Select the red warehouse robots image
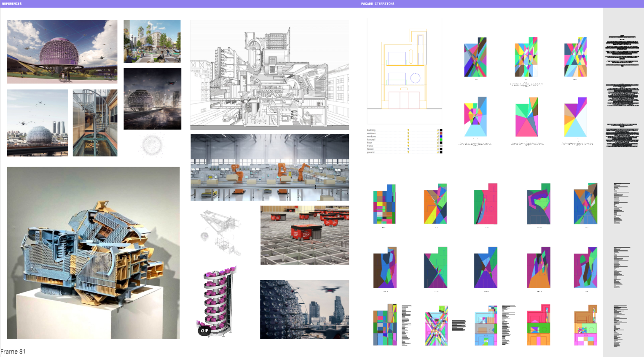 pyautogui.click(x=305, y=235)
